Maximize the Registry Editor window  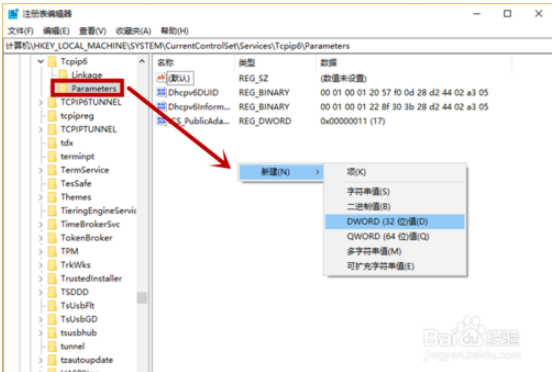point(507,14)
